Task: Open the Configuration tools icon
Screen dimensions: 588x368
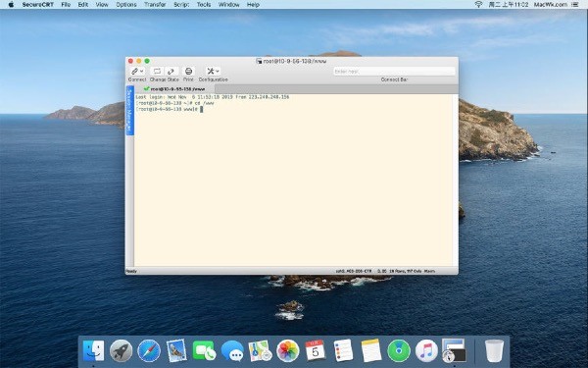Action: tap(211, 71)
